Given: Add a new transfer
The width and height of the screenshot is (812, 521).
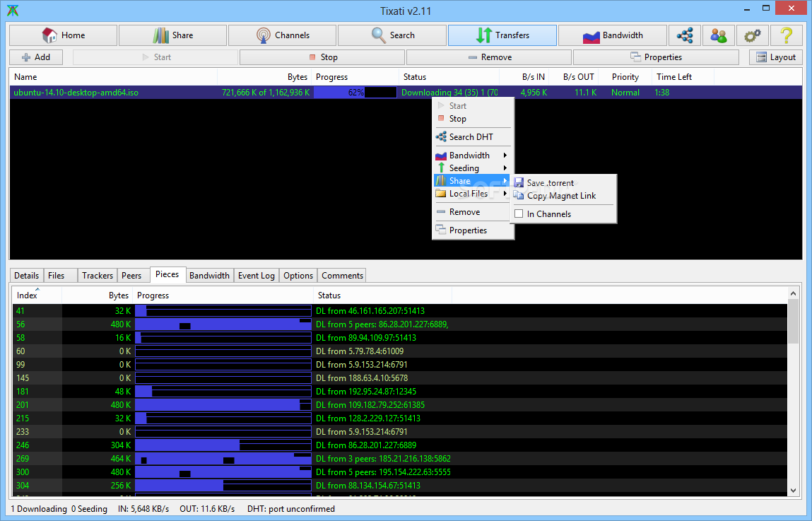Looking at the screenshot, I should click(36, 57).
